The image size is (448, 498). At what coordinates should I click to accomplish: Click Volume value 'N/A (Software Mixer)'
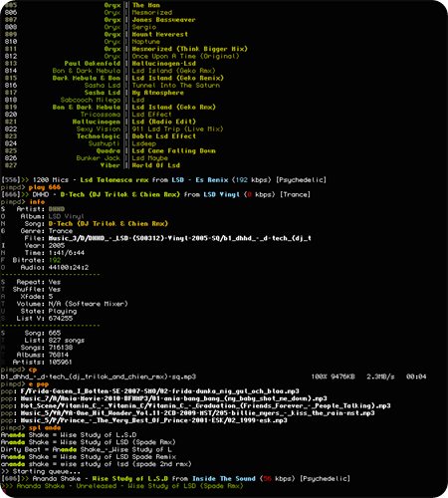pyautogui.click(x=88, y=305)
